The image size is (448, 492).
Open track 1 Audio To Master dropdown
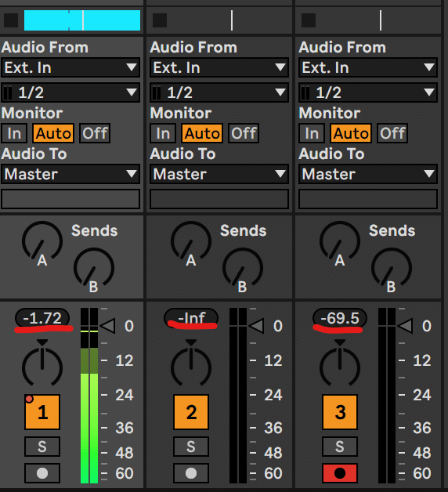pos(70,174)
